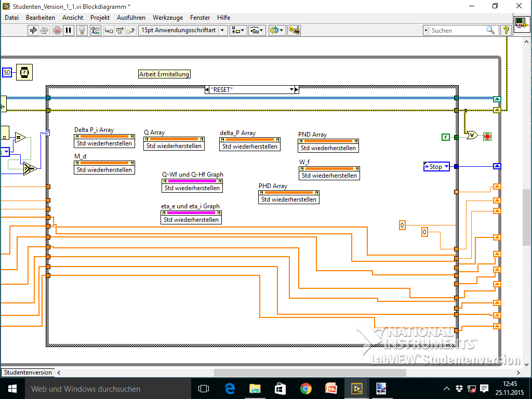The height and width of the screenshot is (399, 532).
Task: Toggle the Highlight Execution light bulb
Action: (x=82, y=30)
